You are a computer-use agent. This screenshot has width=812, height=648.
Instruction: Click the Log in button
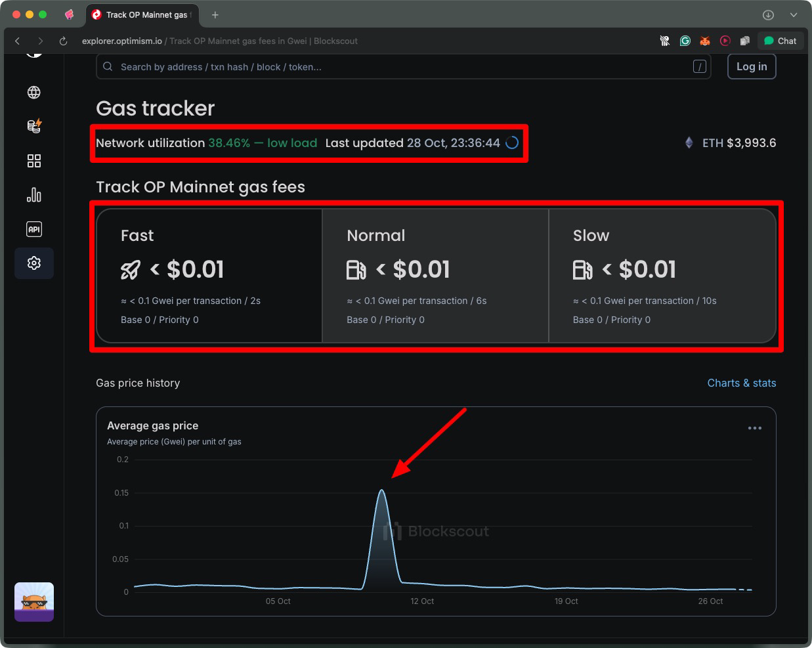click(x=751, y=66)
